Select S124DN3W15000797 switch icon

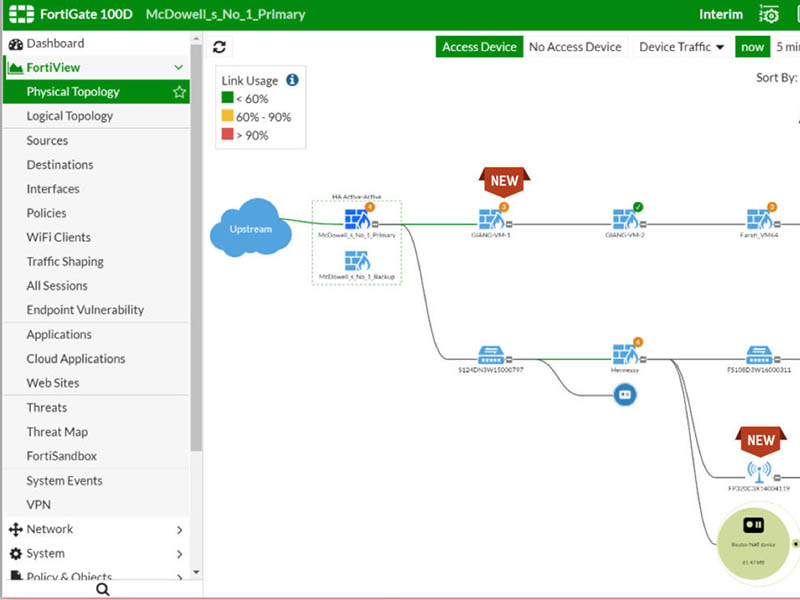491,355
